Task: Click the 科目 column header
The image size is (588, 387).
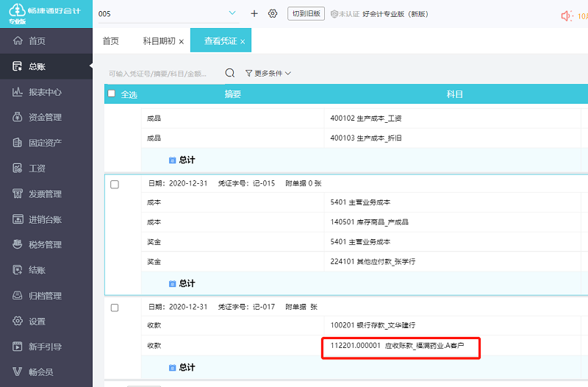Action: point(454,94)
